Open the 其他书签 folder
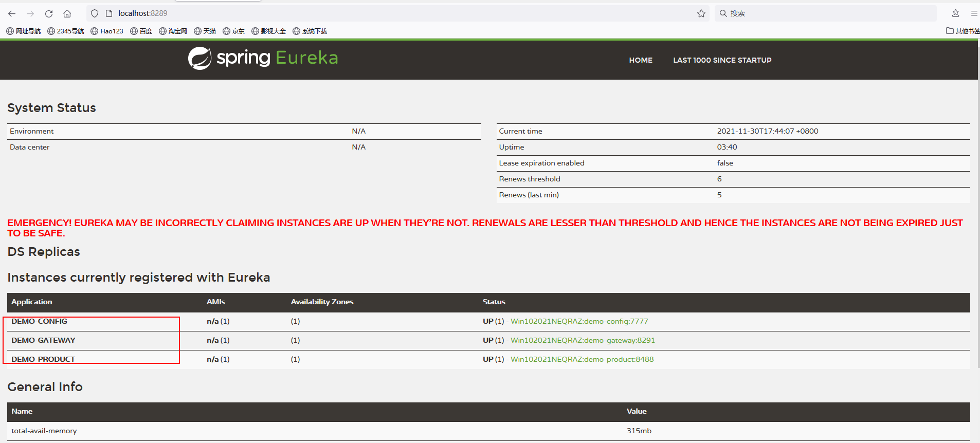Image resolution: width=980 pixels, height=443 pixels. pyautogui.click(x=963, y=31)
